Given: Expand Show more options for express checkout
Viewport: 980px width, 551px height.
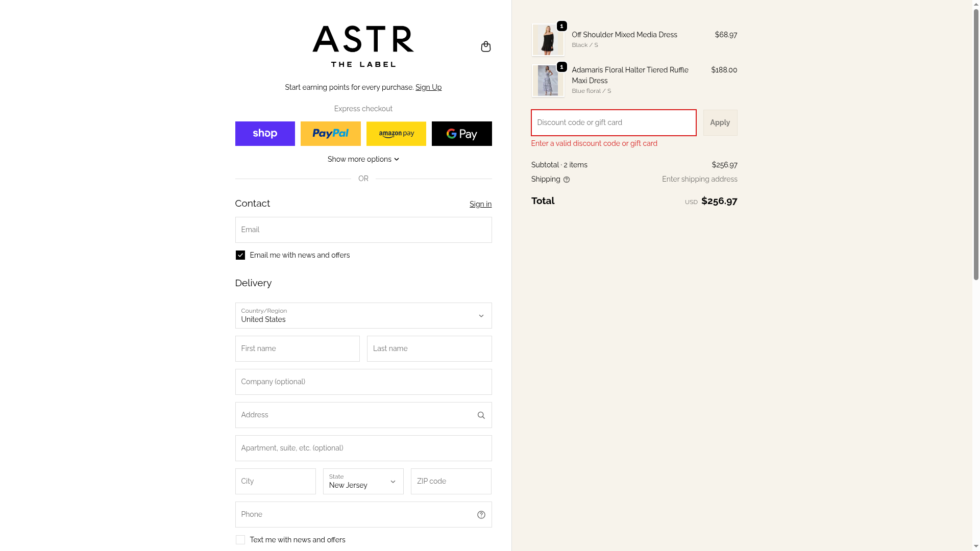Looking at the screenshot, I should pyautogui.click(x=363, y=159).
